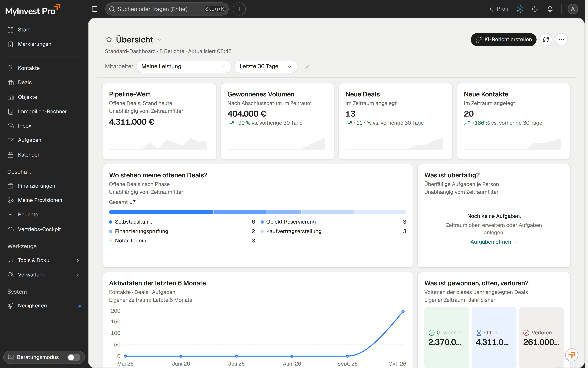Open Kontakte page
This screenshot has height=368, width=588.
click(44, 68)
